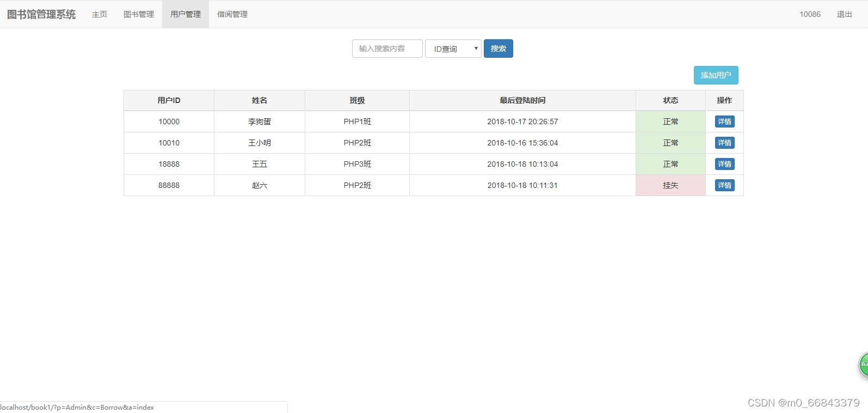Viewport: 868px width, 413px height.
Task: Click the 班级 column header
Action: [357, 100]
